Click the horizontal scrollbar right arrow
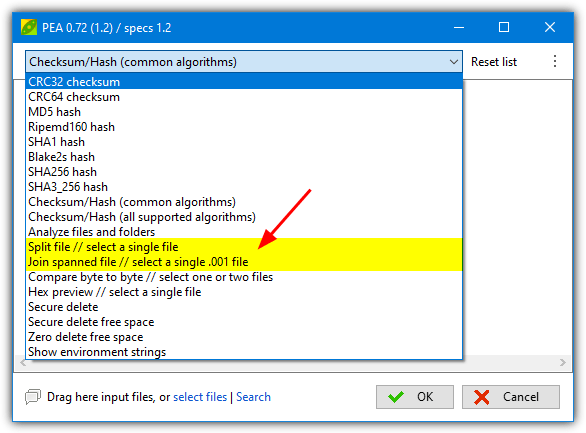This screenshot has height=433, width=586. tap(563, 362)
